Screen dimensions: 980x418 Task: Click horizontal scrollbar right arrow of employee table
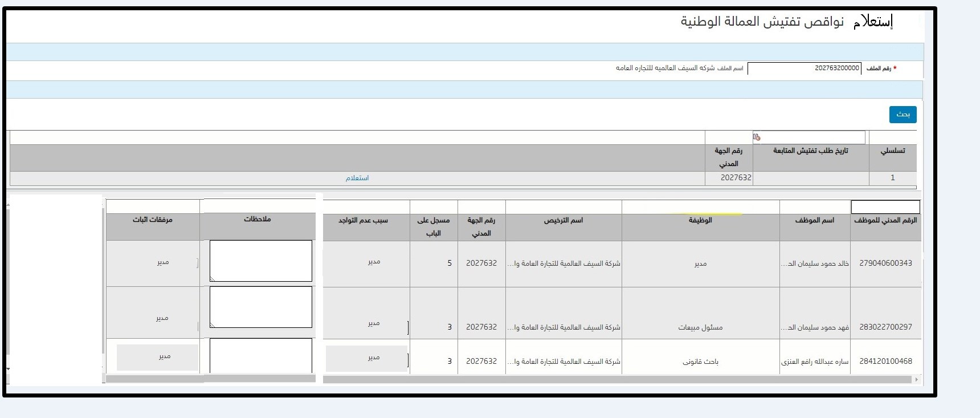[x=916, y=379]
